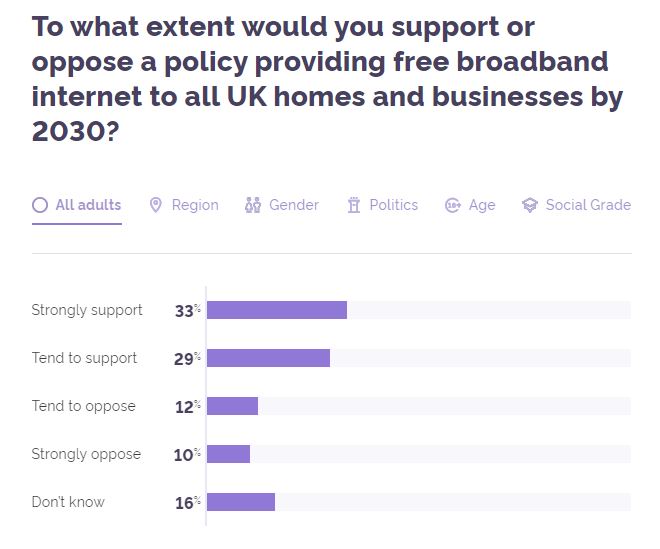The height and width of the screenshot is (549, 660).
Task: Click the Don't know 16% bar
Action: click(241, 502)
